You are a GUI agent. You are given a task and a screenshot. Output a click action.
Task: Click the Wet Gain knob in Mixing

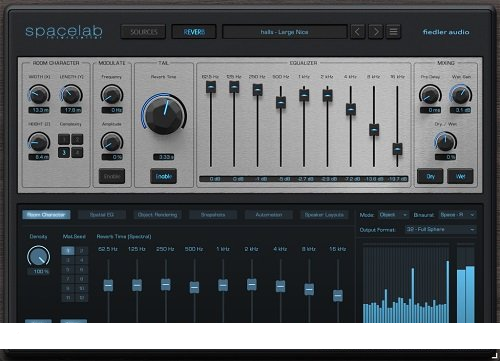(461, 94)
